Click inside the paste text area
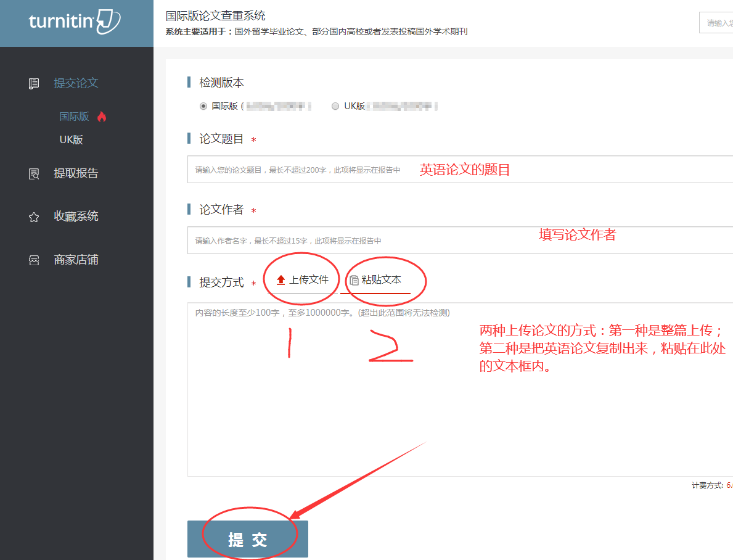Viewport: 733px width, 560px height. [x=460, y=389]
